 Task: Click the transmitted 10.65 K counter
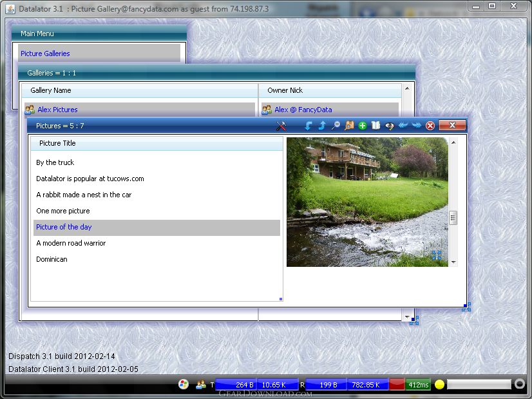tap(278, 384)
